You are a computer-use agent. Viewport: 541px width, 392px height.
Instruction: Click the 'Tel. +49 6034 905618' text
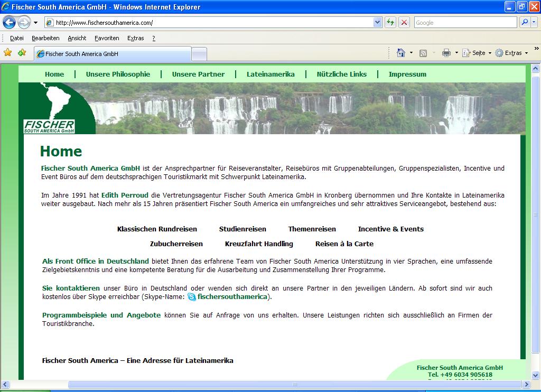(460, 375)
